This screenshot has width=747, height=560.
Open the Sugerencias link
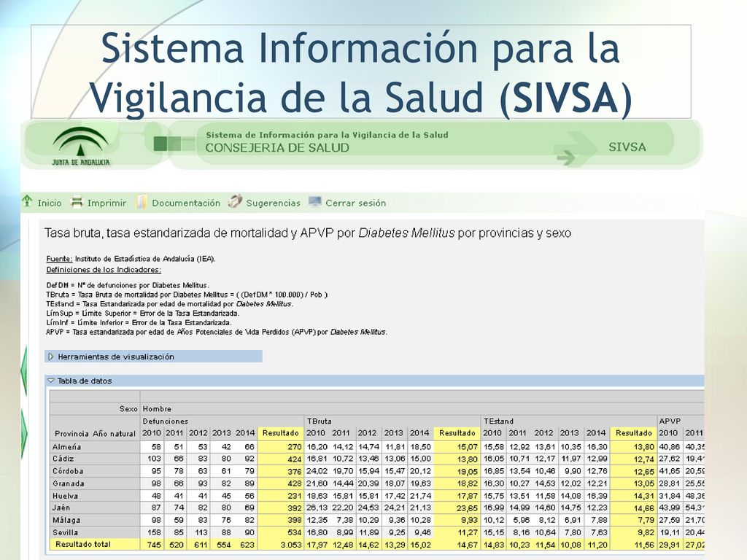(x=273, y=203)
